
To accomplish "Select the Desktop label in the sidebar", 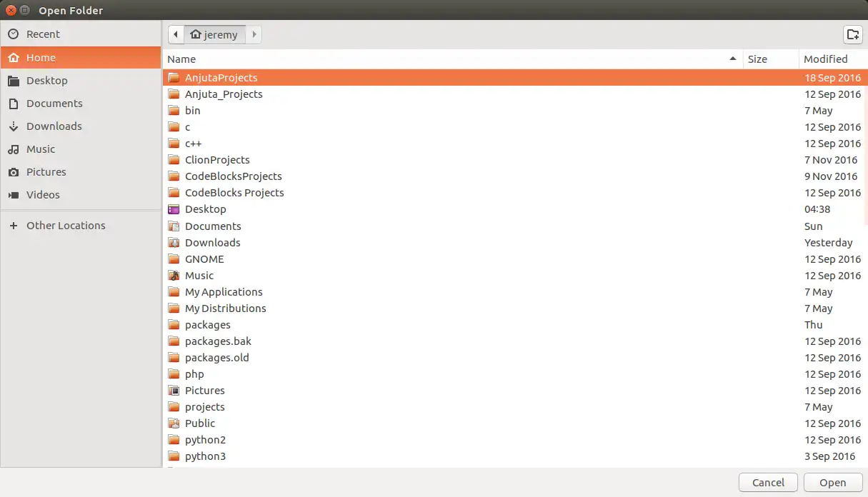I will pos(47,81).
